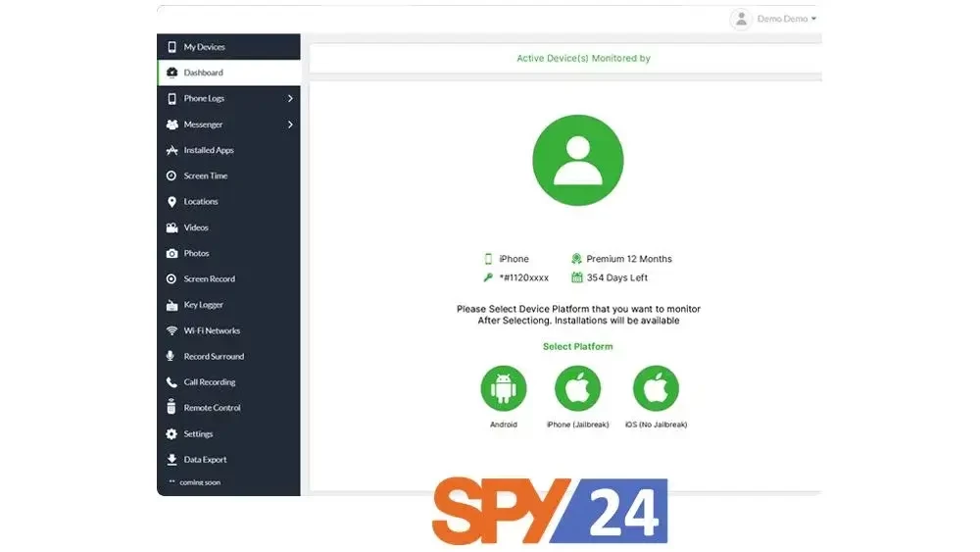The width and height of the screenshot is (980, 552).
Task: Open Key Logger menu item
Action: click(228, 305)
